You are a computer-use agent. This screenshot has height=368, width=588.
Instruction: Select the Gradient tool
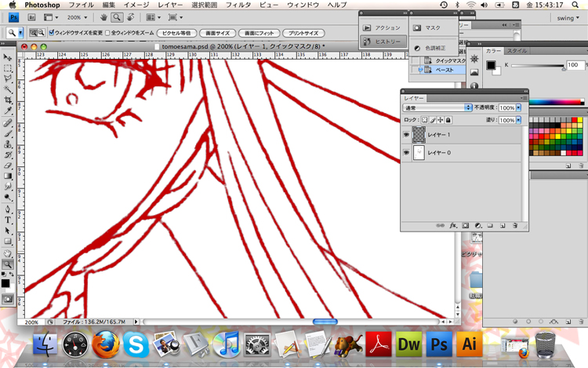click(x=8, y=176)
